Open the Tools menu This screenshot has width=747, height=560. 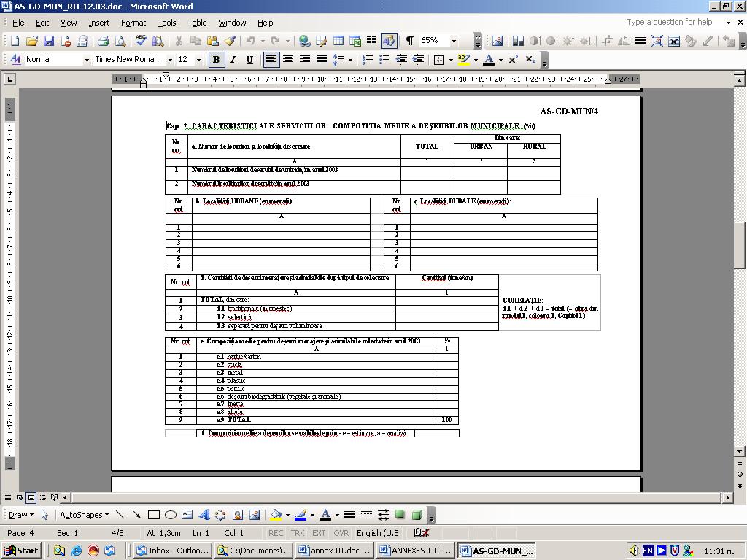pyautogui.click(x=167, y=23)
